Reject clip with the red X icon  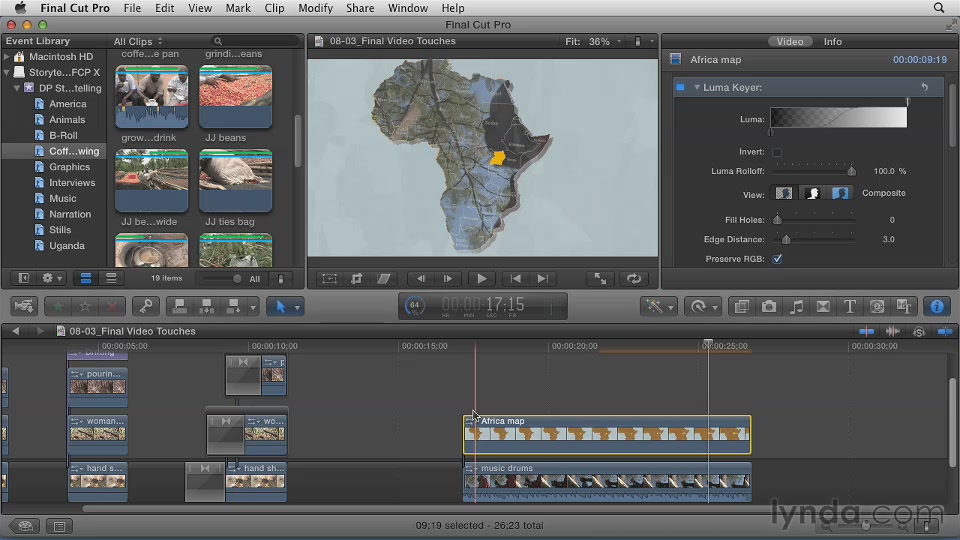coord(112,306)
